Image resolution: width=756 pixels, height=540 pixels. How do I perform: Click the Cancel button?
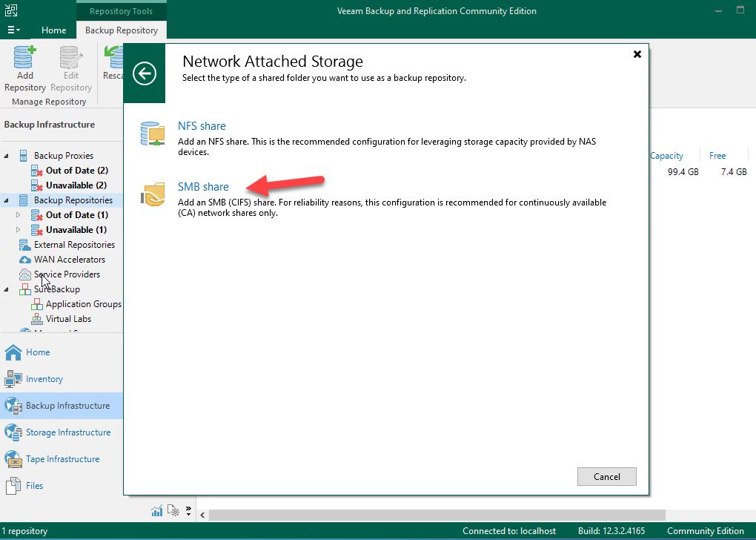point(606,476)
